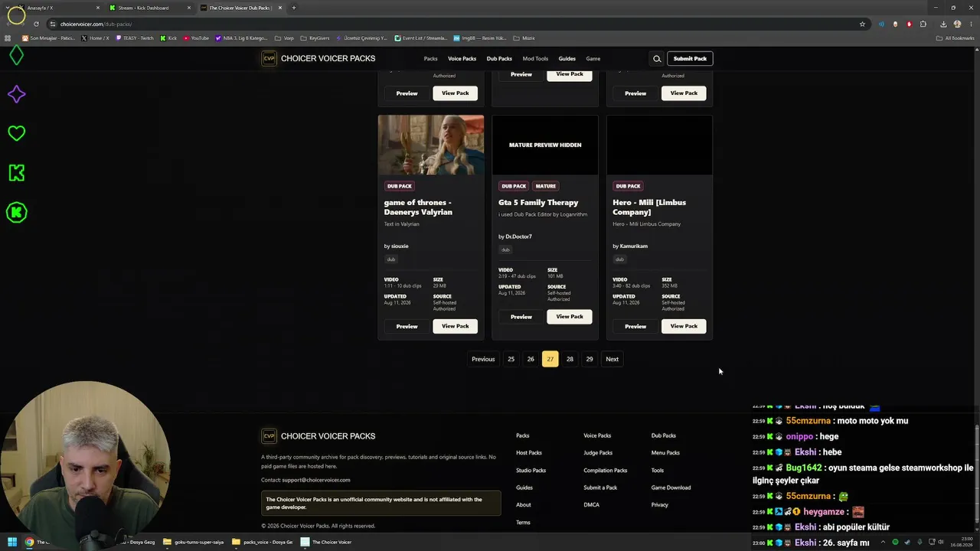The height and width of the screenshot is (551, 980).
Task: Open the DMCA footer link
Action: point(592,505)
